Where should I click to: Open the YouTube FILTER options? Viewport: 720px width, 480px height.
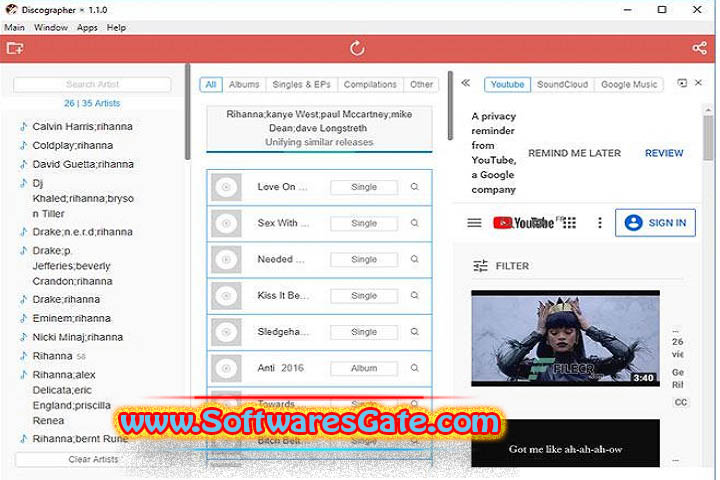(x=501, y=266)
